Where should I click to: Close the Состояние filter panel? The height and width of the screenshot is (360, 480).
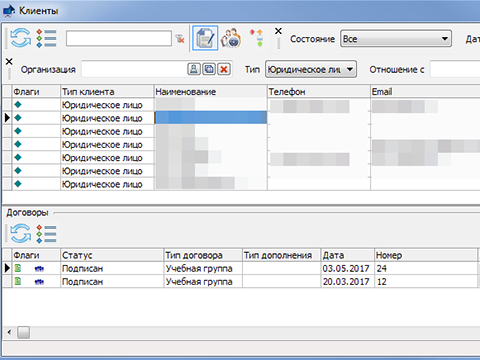point(278,31)
